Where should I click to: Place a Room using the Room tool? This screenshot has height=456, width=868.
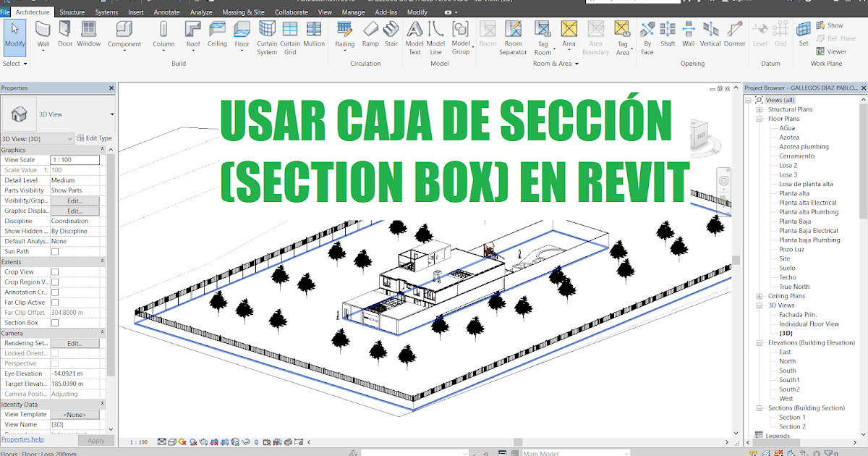coord(488,36)
